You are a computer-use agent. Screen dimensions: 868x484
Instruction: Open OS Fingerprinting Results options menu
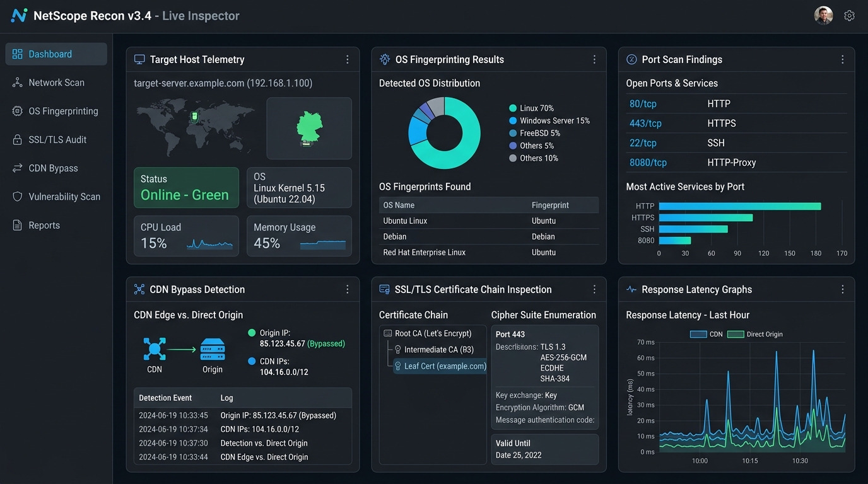point(594,59)
